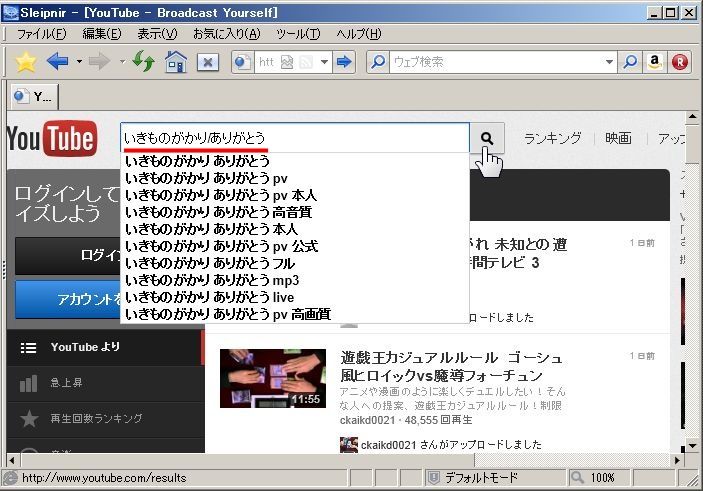
Task: Click the black ログイン button
Action: click(x=68, y=256)
